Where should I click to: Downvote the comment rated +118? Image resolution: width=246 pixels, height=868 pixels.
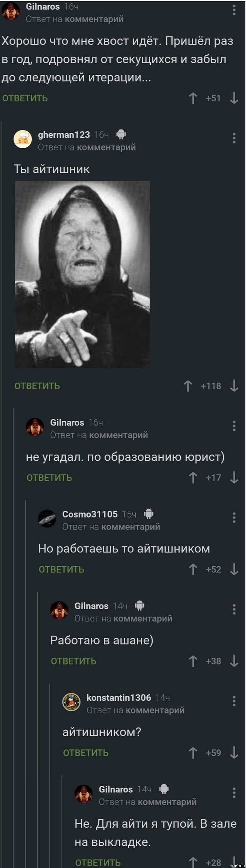pyautogui.click(x=234, y=386)
